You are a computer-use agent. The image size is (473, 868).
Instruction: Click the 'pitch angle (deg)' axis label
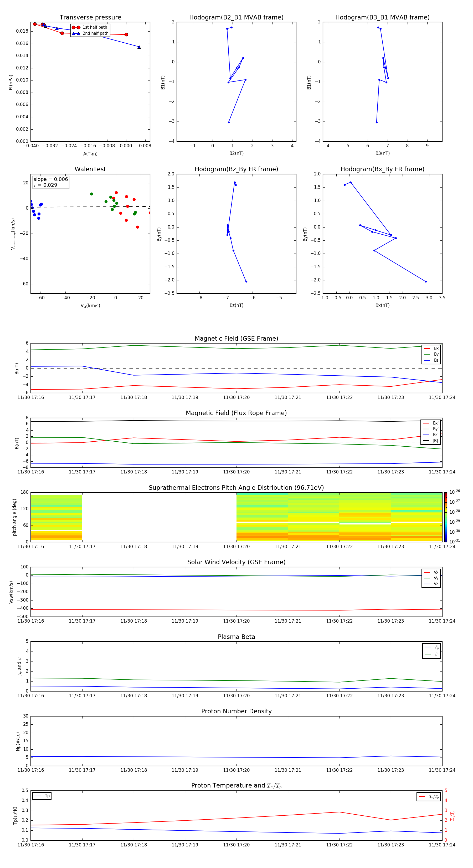pyautogui.click(x=15, y=517)
